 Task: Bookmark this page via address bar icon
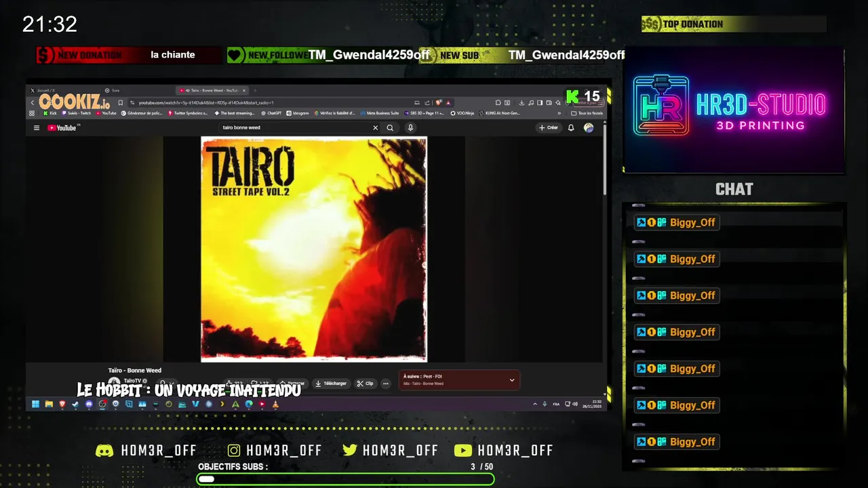click(x=121, y=102)
